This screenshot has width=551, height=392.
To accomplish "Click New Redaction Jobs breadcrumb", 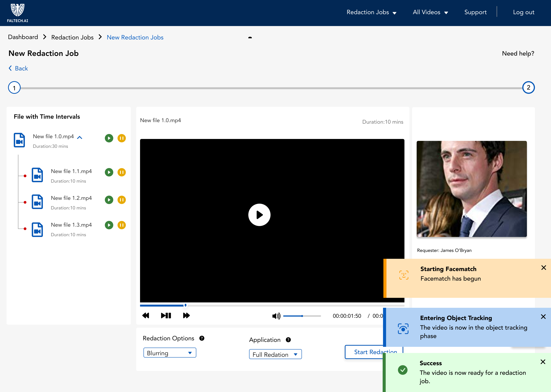I will click(135, 37).
